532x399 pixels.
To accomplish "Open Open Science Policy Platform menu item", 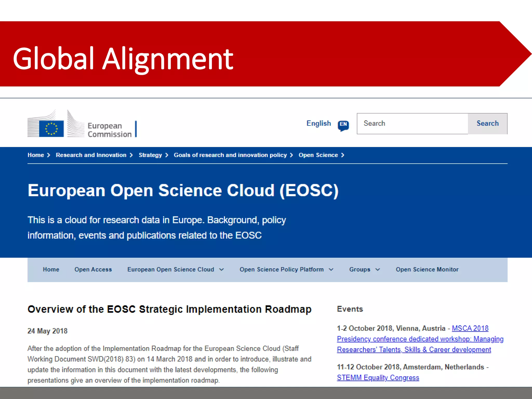I will click(282, 270).
